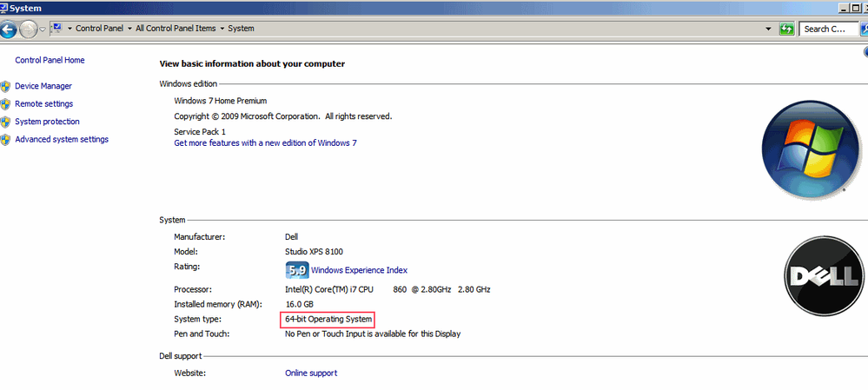Click the heading View basic information about your computer
Viewport: 868px width, 390px height.
point(252,64)
